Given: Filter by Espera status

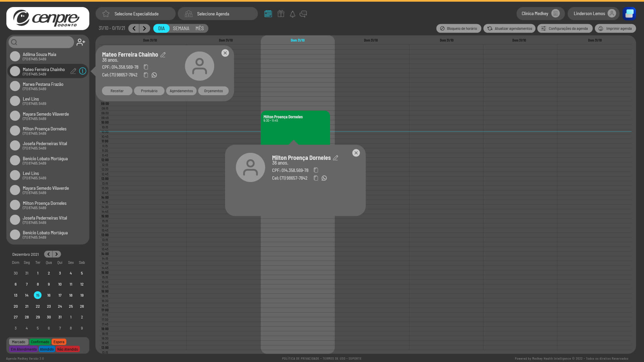Looking at the screenshot, I should (x=59, y=342).
